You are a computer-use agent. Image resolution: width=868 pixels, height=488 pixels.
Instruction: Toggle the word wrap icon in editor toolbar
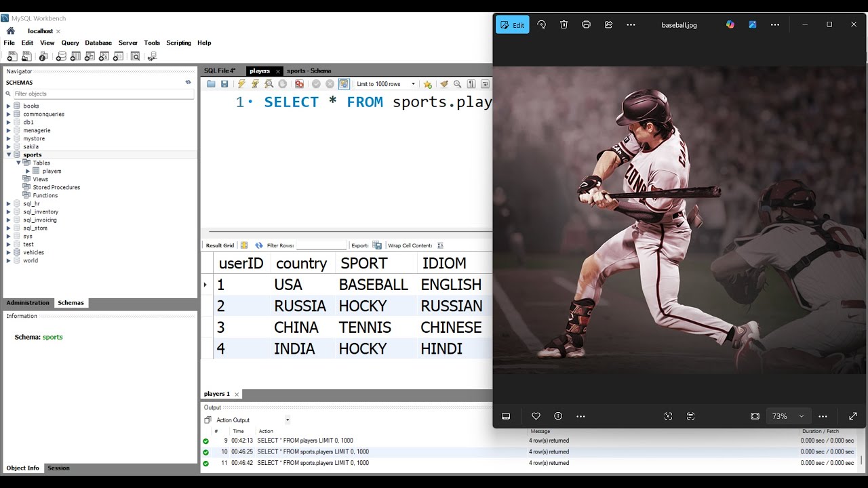(x=485, y=84)
